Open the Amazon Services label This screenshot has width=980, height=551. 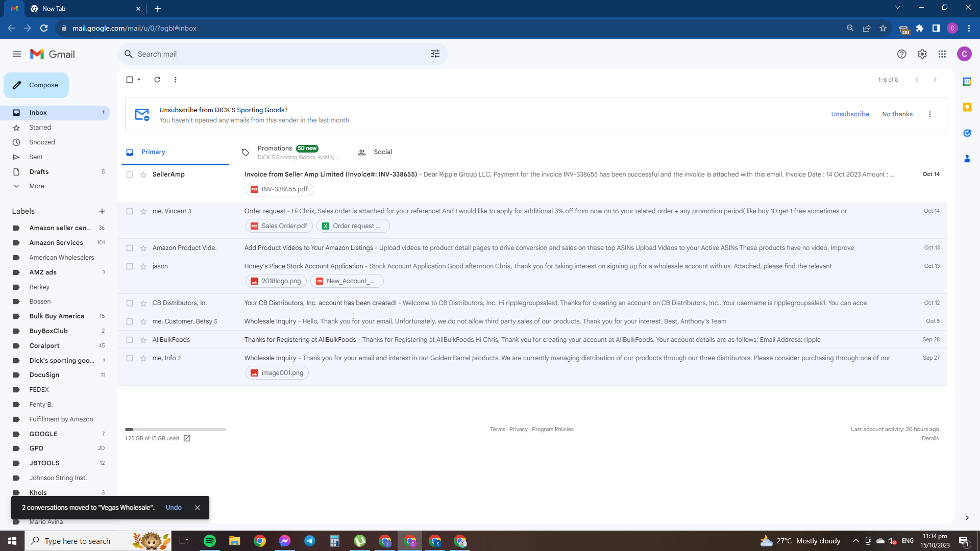click(55, 243)
